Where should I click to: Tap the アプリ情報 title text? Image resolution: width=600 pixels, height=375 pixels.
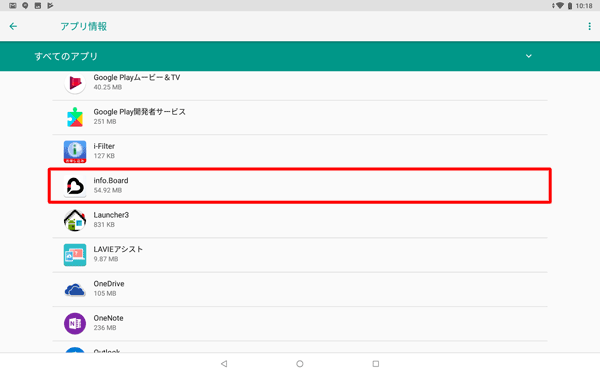coord(83,26)
